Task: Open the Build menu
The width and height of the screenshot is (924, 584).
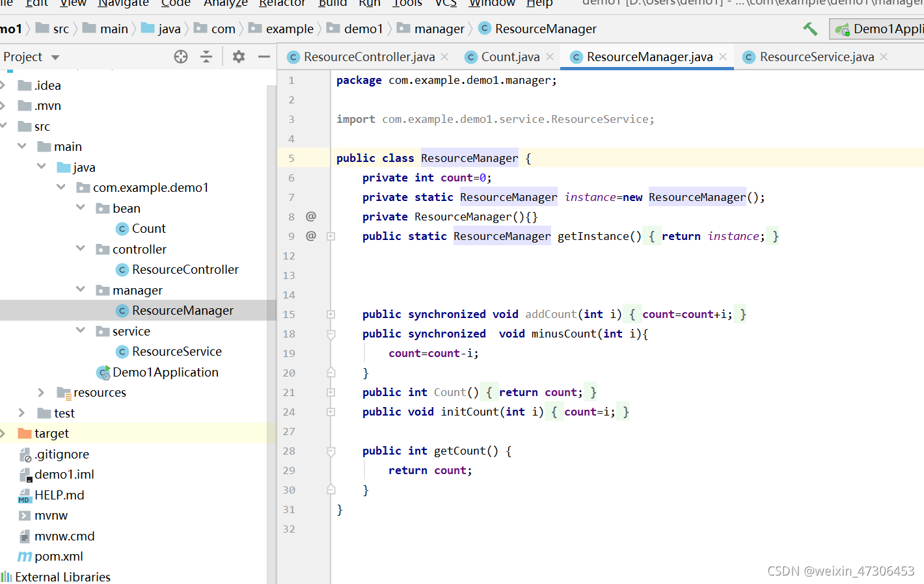Action: click(x=333, y=3)
